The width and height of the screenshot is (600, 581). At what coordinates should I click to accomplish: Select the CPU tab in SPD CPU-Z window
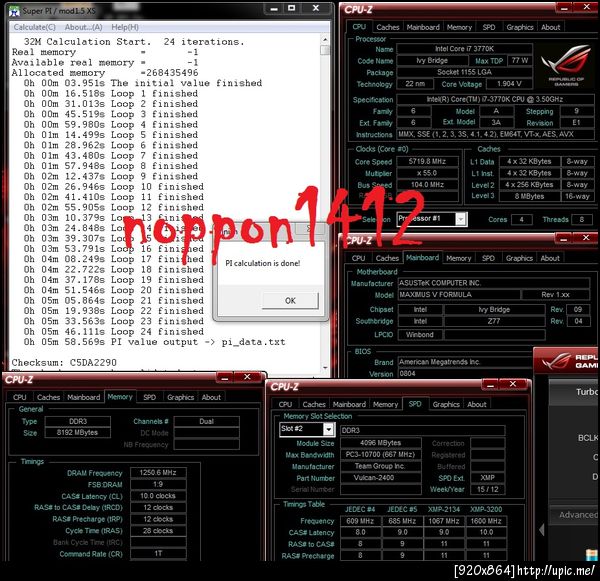285,405
